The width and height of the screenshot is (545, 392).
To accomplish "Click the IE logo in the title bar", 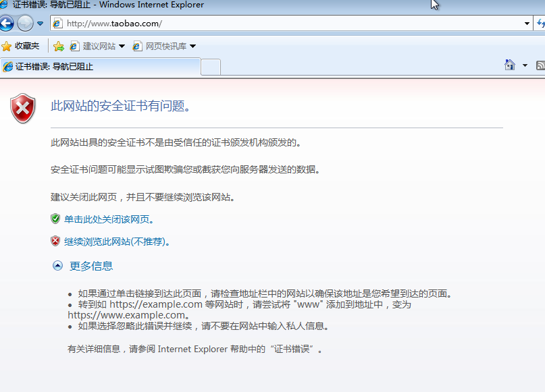I will [x=3, y=4].
